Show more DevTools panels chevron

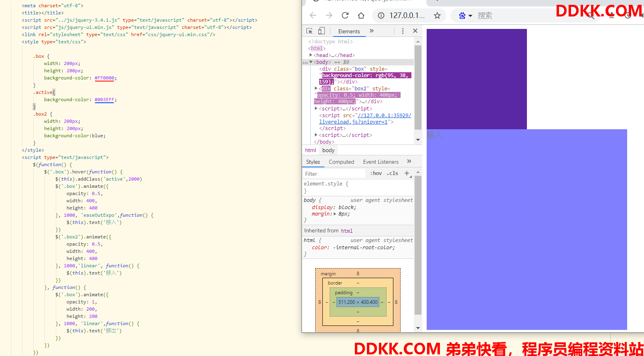click(x=371, y=31)
